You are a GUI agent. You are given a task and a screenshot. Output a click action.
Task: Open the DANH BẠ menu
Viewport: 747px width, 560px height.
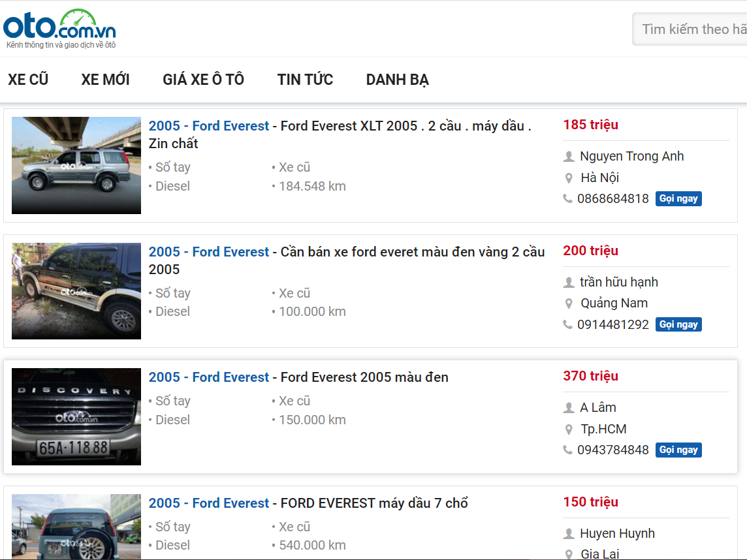click(397, 80)
